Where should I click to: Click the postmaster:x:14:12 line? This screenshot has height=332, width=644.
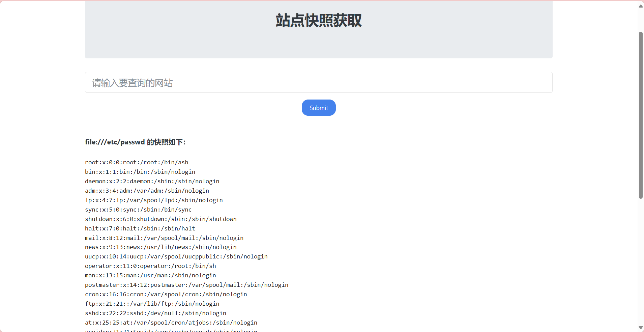coord(186,285)
